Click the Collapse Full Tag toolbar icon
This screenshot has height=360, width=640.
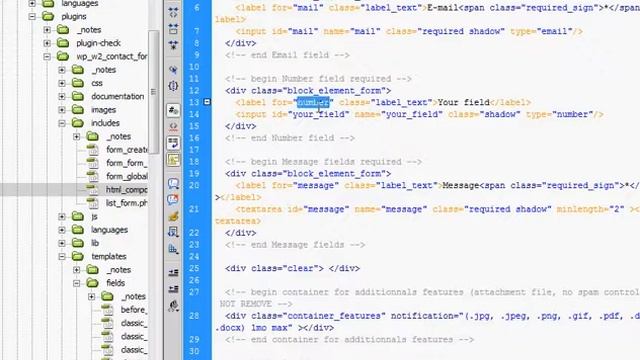[173, 13]
